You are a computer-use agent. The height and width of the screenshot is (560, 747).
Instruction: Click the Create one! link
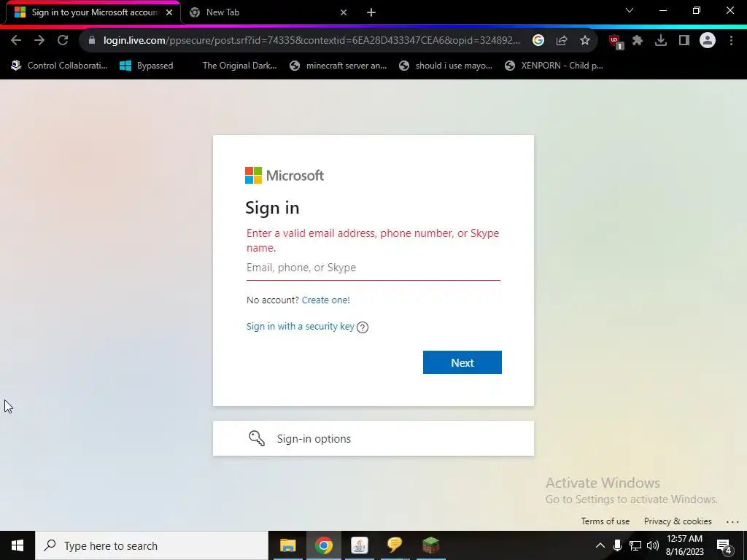tap(326, 300)
